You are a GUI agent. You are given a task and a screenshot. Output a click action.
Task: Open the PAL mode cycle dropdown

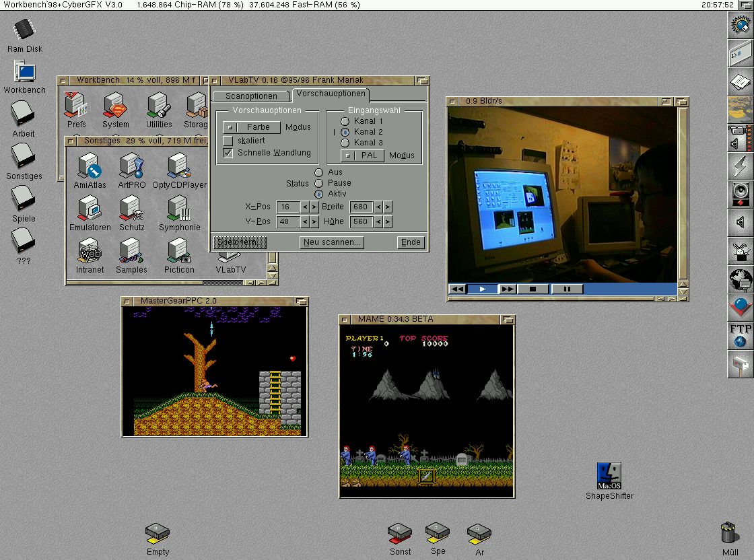(x=362, y=155)
